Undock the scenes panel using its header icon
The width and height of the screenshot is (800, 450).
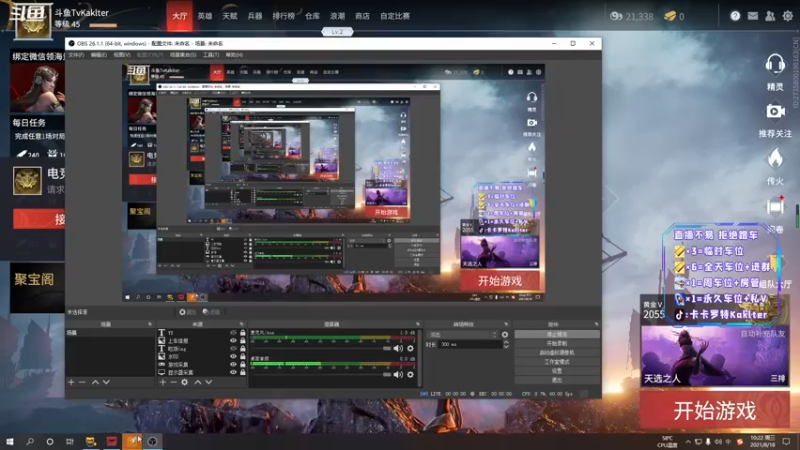tap(149, 324)
